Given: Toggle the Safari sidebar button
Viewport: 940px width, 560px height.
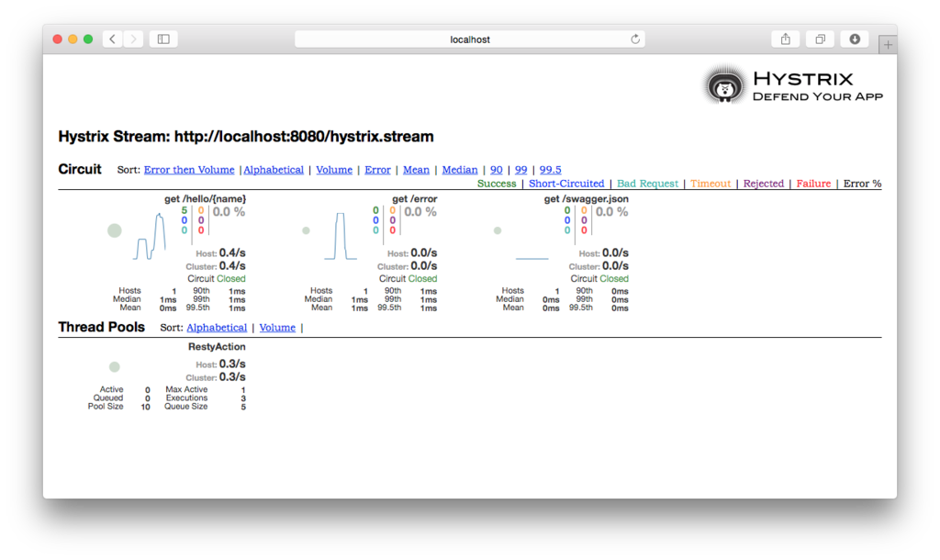Looking at the screenshot, I should click(x=163, y=39).
